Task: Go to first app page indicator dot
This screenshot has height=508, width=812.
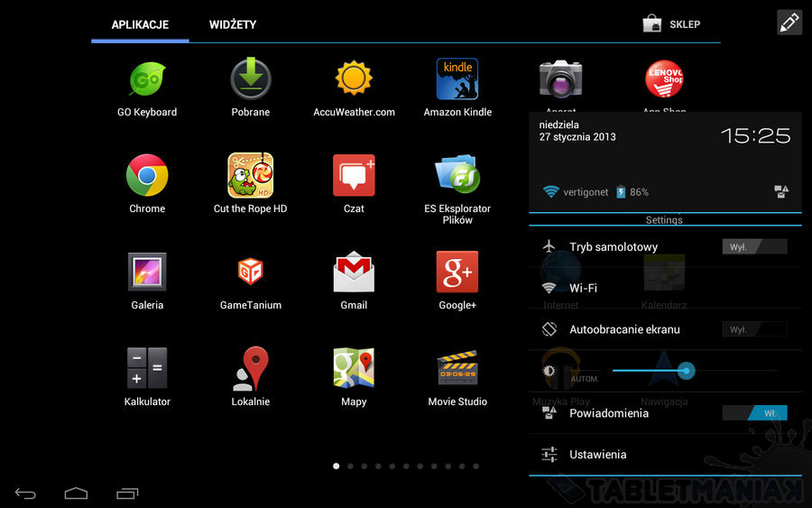Action: (x=337, y=466)
